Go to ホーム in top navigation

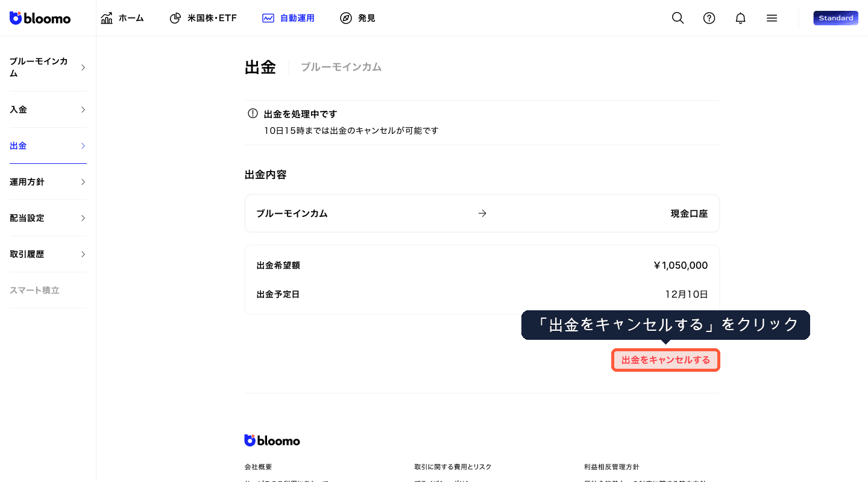pyautogui.click(x=122, y=18)
